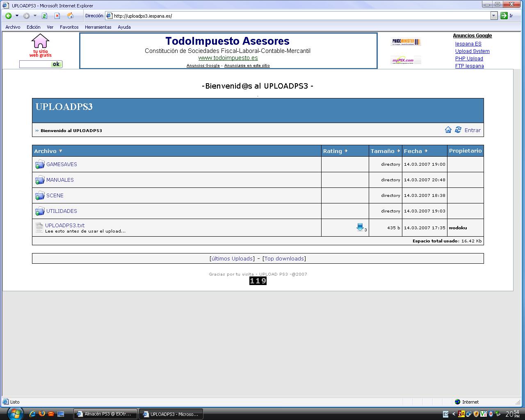Click the pink house 'tu sitio web gratis' logo
The image size is (525, 420).
coord(40,46)
